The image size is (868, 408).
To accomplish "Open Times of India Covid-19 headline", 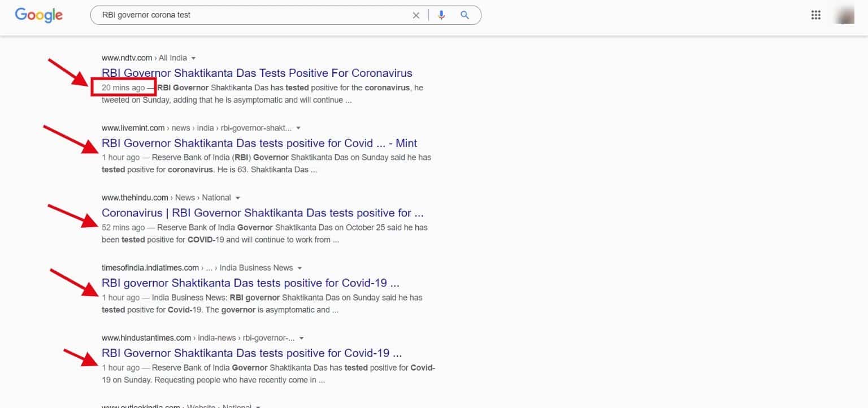I will click(250, 283).
